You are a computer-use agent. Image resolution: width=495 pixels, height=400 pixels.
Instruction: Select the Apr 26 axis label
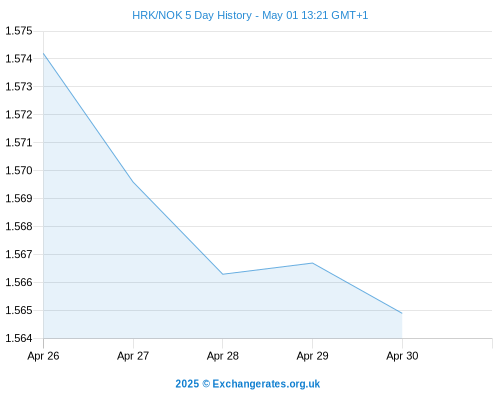coord(43,356)
